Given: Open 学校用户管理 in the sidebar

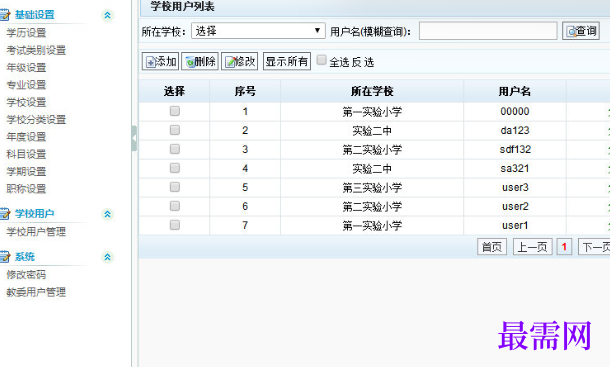Looking at the screenshot, I should (36, 232).
